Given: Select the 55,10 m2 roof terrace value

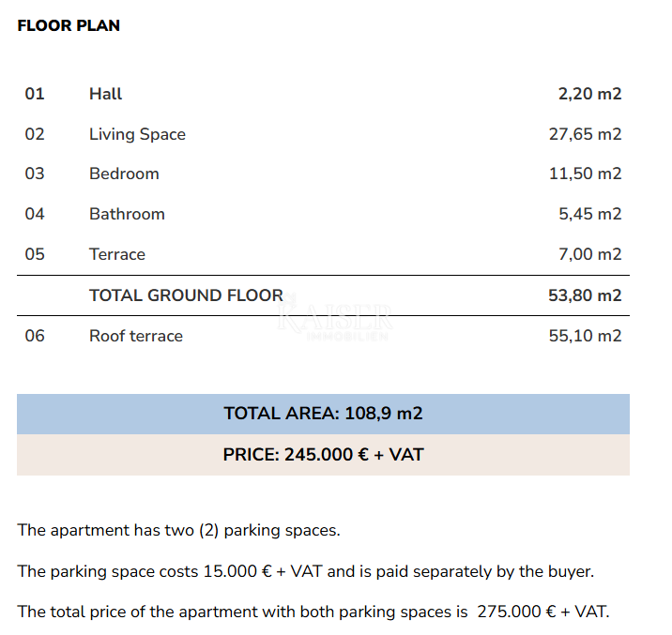Looking at the screenshot, I should point(585,336).
